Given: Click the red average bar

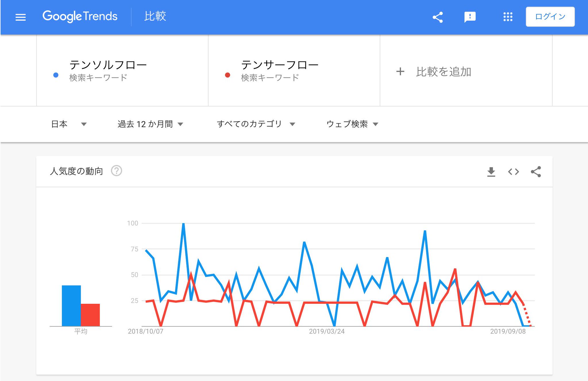Looking at the screenshot, I should pyautogui.click(x=90, y=315).
